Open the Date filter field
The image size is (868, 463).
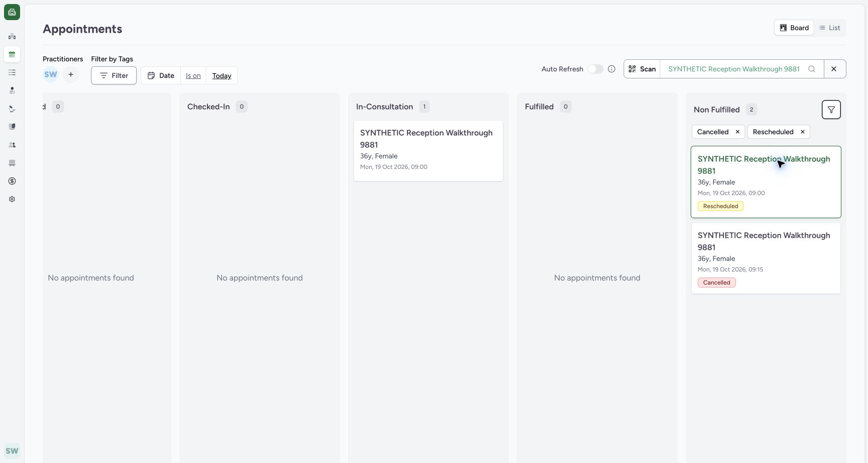[x=161, y=75]
